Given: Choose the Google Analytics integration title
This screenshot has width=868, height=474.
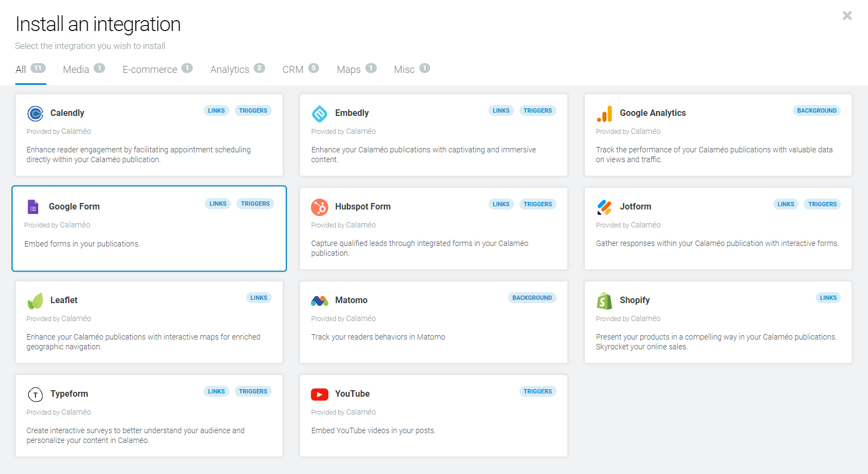Looking at the screenshot, I should pos(652,113).
